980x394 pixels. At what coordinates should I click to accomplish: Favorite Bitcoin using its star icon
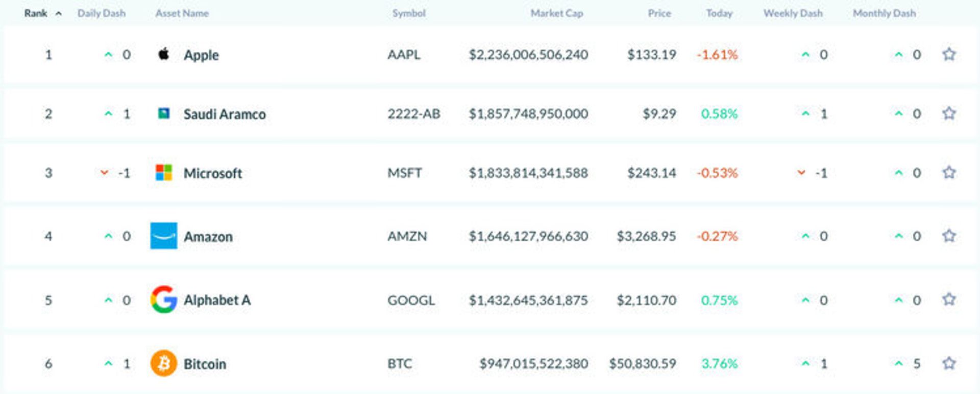[x=949, y=363]
